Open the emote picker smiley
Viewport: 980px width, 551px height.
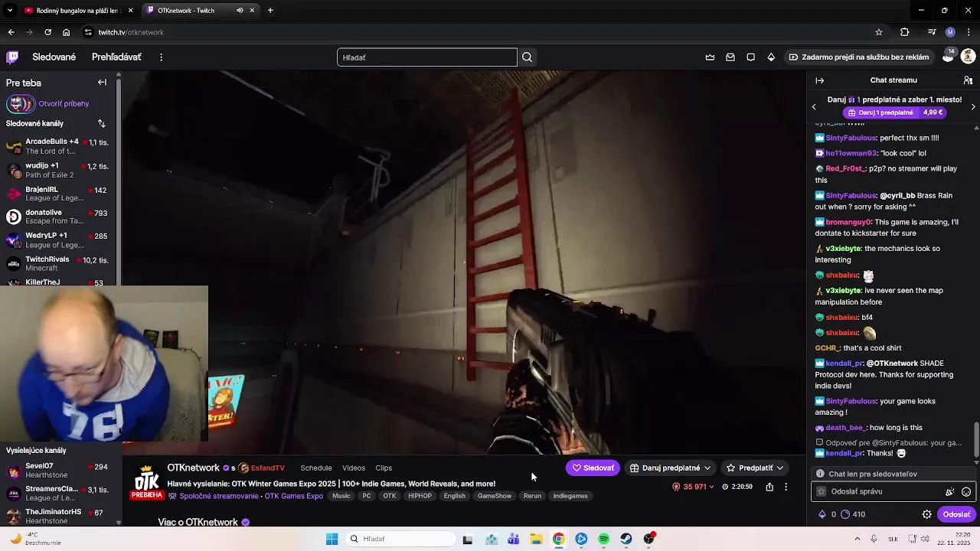coord(966,492)
